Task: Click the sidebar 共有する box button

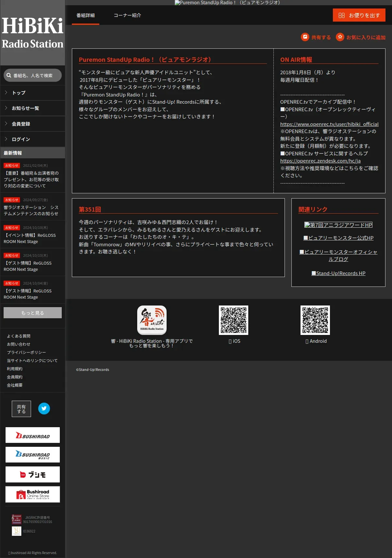Action: point(22,409)
